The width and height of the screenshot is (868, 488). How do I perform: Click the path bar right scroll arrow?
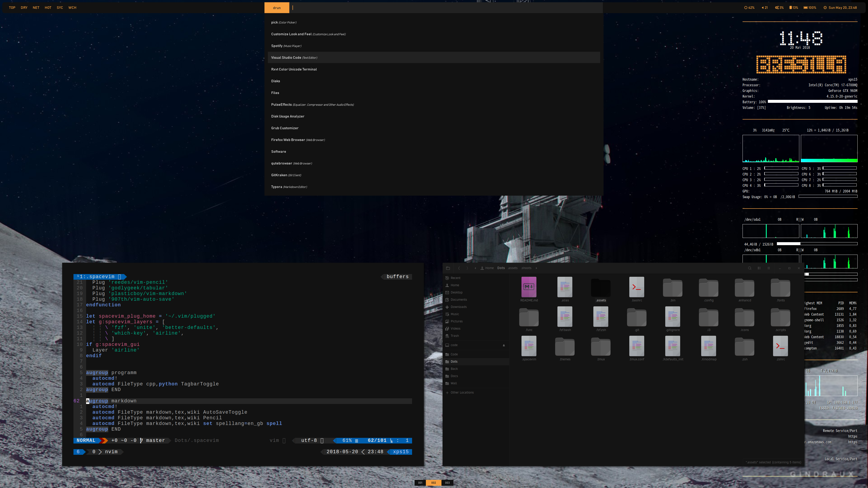(536, 268)
